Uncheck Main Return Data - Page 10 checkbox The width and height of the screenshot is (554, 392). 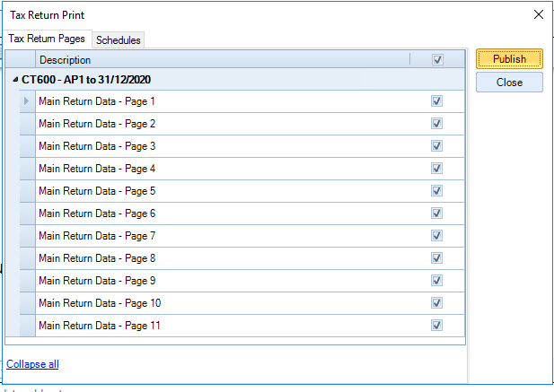tap(436, 302)
